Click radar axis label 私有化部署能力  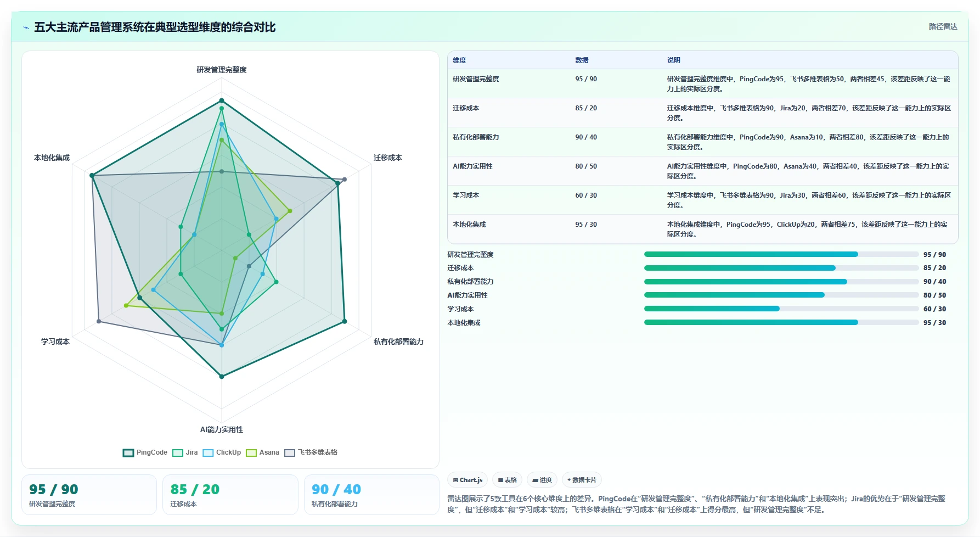pos(398,342)
